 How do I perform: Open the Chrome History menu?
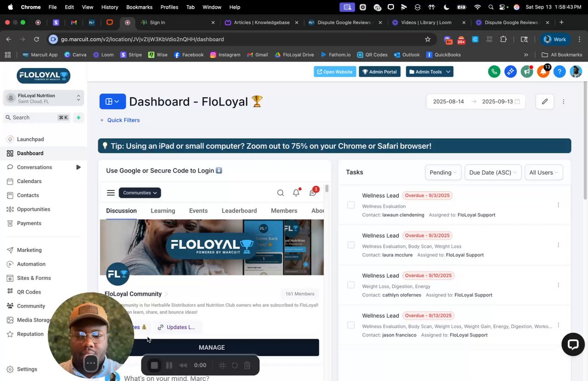[x=109, y=7]
